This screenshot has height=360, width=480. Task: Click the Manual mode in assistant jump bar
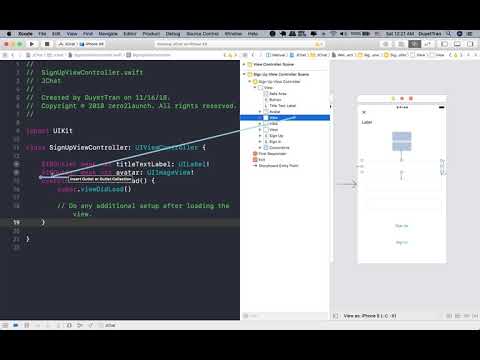point(276,55)
